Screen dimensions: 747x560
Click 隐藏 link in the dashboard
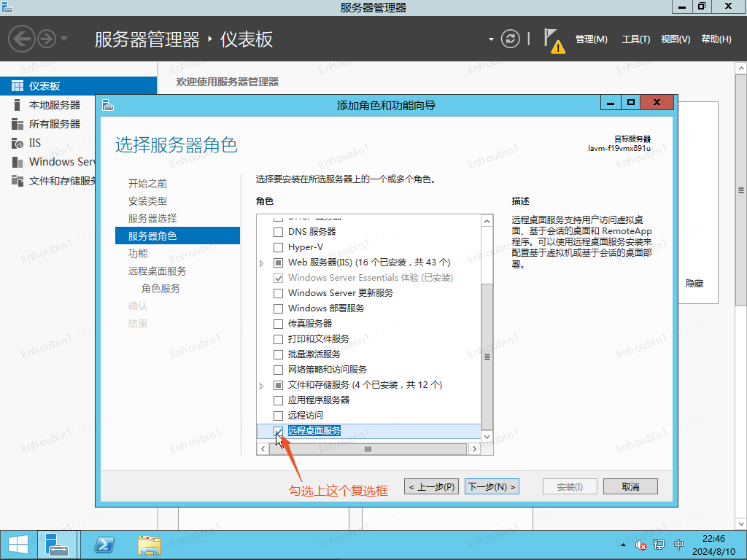(694, 284)
